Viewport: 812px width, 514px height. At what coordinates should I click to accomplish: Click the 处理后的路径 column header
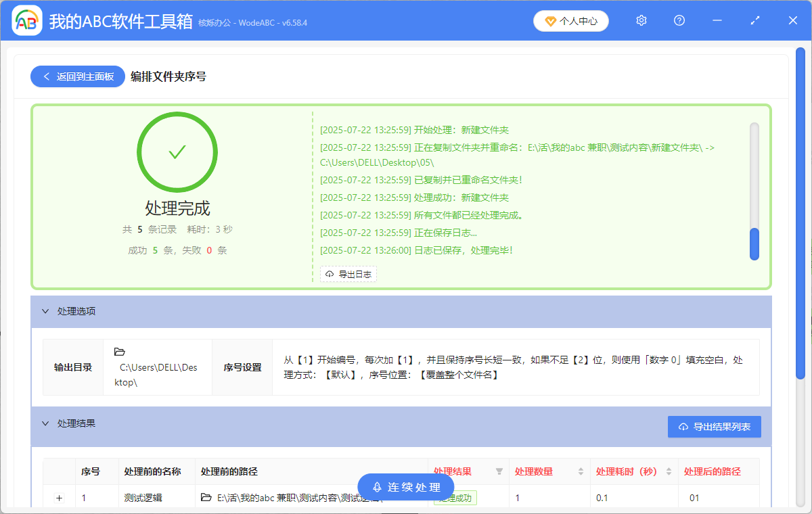(x=712, y=471)
